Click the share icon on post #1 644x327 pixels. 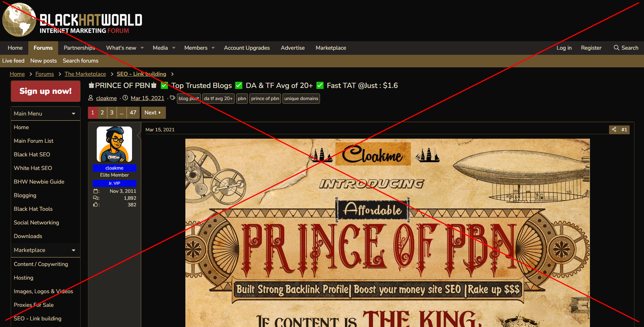pos(614,129)
